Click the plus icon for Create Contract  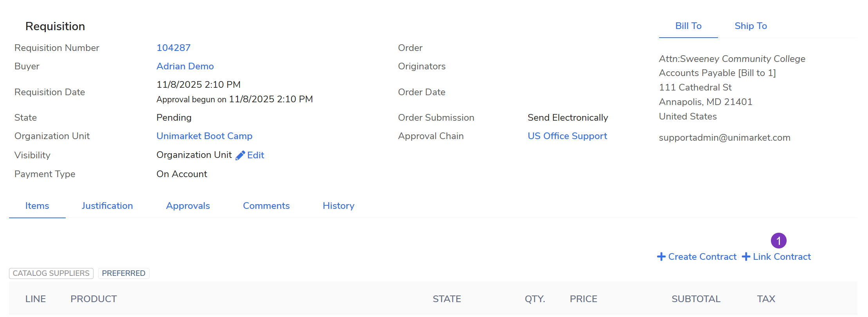click(x=661, y=257)
